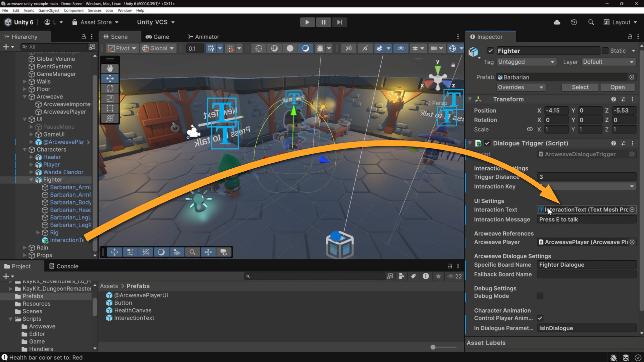
Task: Open the Global orientation dropdown
Action: coord(158,48)
